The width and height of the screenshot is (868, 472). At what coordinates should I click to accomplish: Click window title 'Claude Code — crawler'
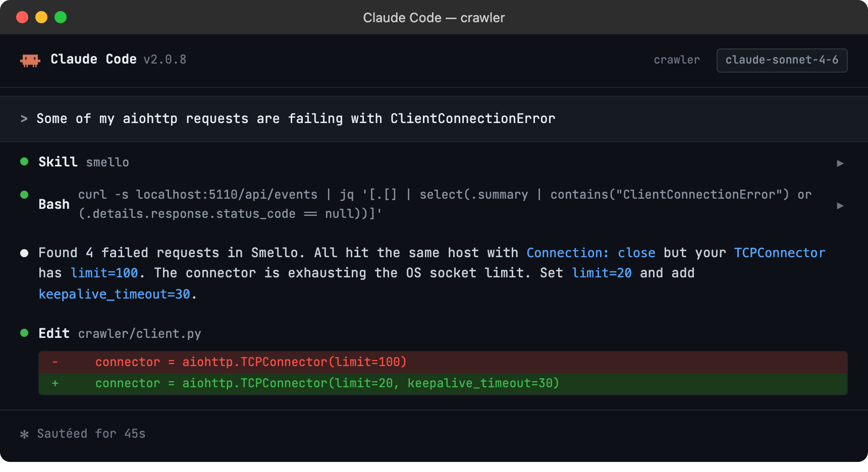pyautogui.click(x=434, y=18)
